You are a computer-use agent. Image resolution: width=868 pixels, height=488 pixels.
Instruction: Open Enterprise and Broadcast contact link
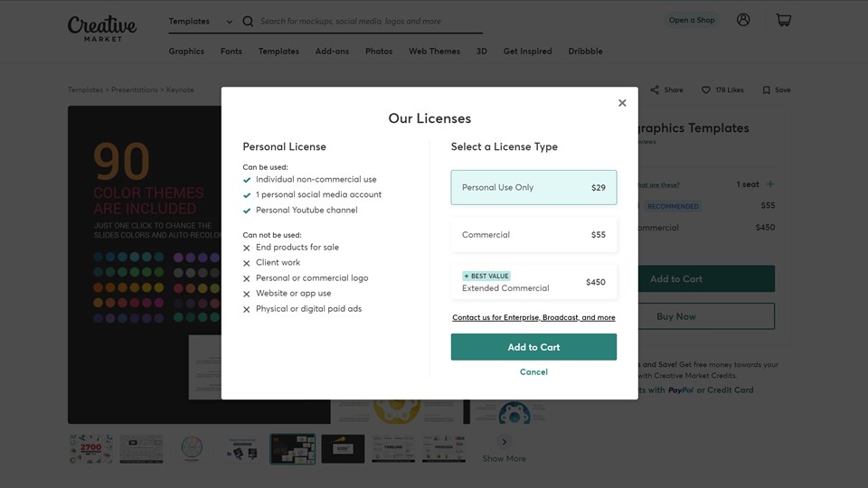pos(533,318)
